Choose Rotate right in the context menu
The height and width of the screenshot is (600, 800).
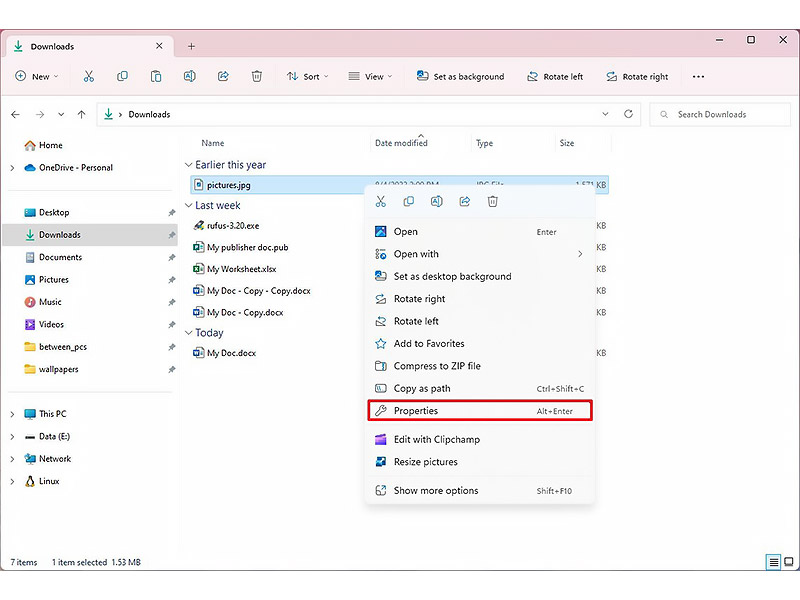(480, 299)
